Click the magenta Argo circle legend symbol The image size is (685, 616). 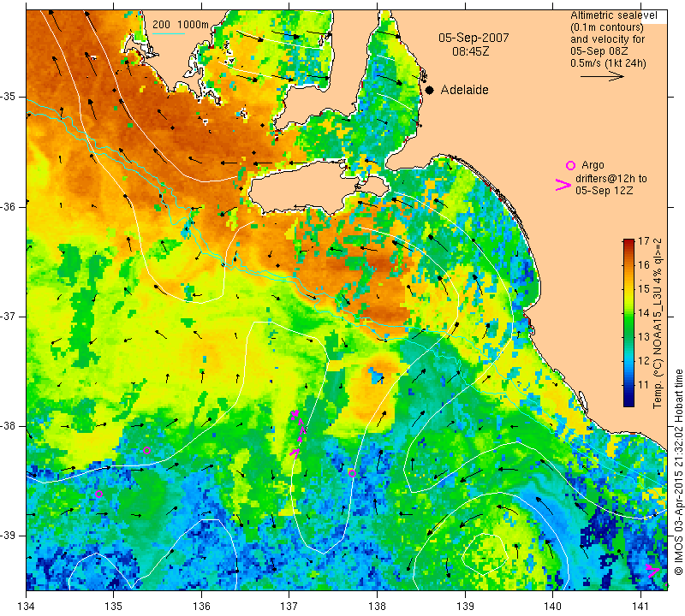click(570, 165)
